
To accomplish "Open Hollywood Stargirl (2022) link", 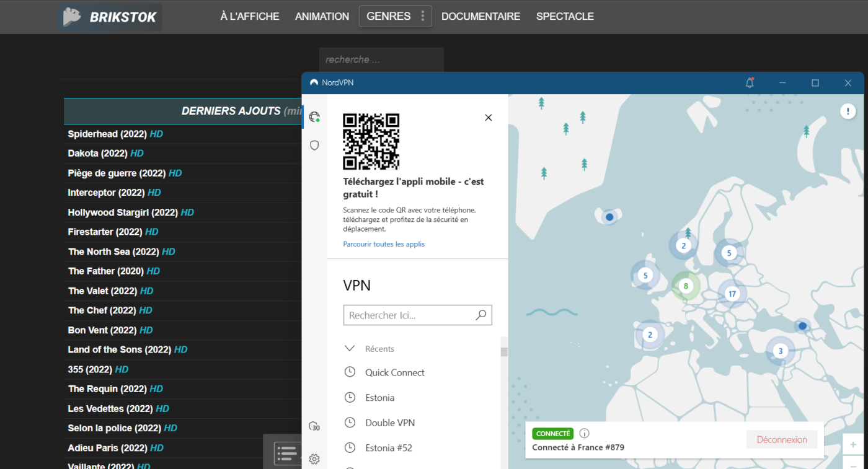I will point(131,213).
